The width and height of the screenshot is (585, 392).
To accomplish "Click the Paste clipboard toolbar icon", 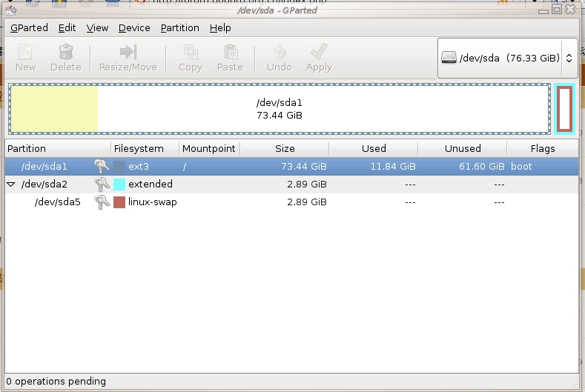I will point(230,52).
